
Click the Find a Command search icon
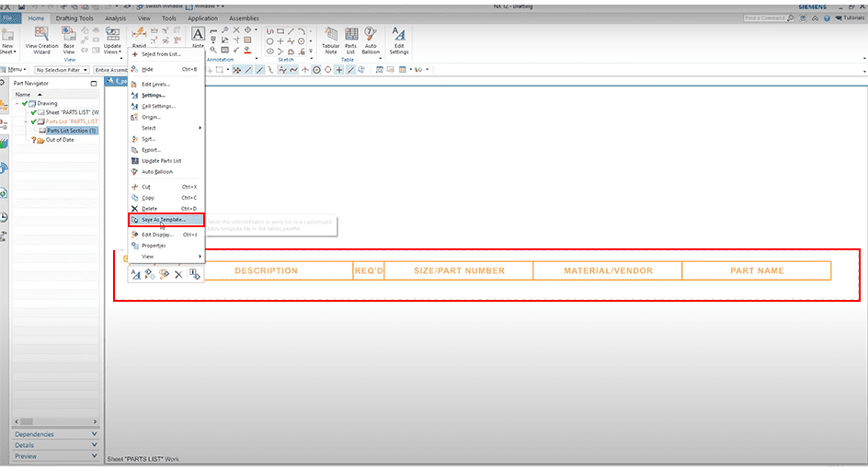coord(791,18)
